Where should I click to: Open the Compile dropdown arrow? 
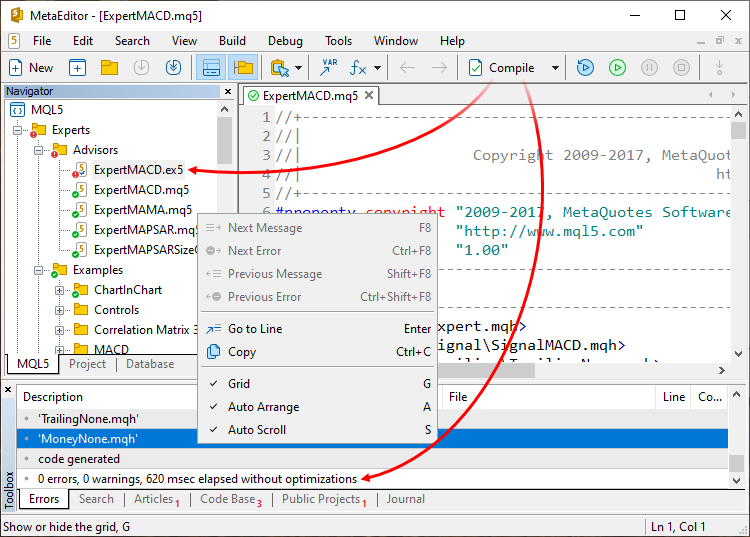[555, 68]
